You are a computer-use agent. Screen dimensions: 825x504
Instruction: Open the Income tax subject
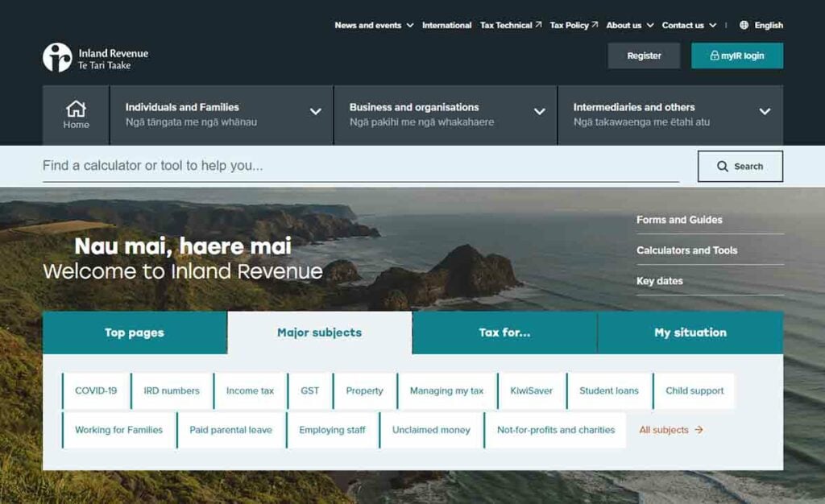[x=250, y=391]
